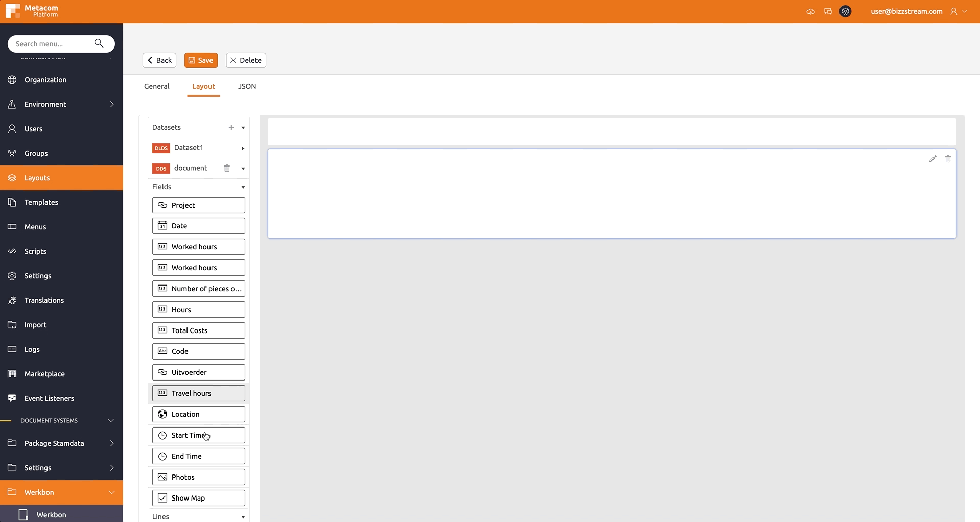Select the Code field
Screen dimensions: 980x522
point(199,351)
